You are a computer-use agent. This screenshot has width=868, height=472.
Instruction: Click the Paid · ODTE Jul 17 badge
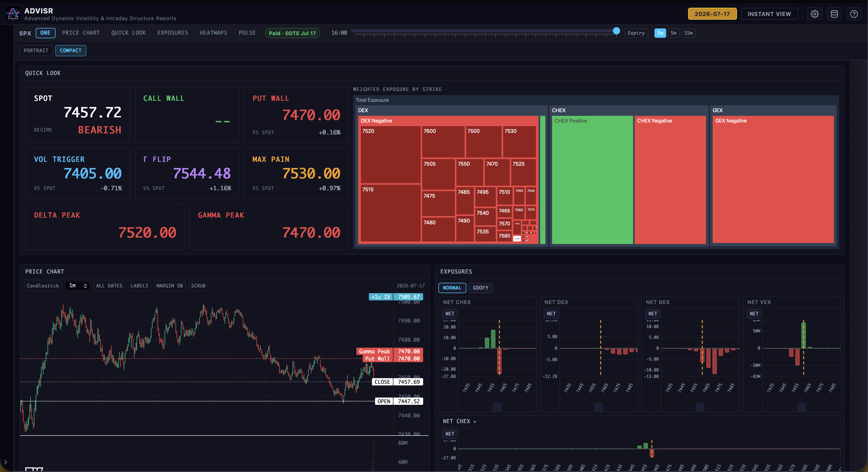(x=292, y=33)
